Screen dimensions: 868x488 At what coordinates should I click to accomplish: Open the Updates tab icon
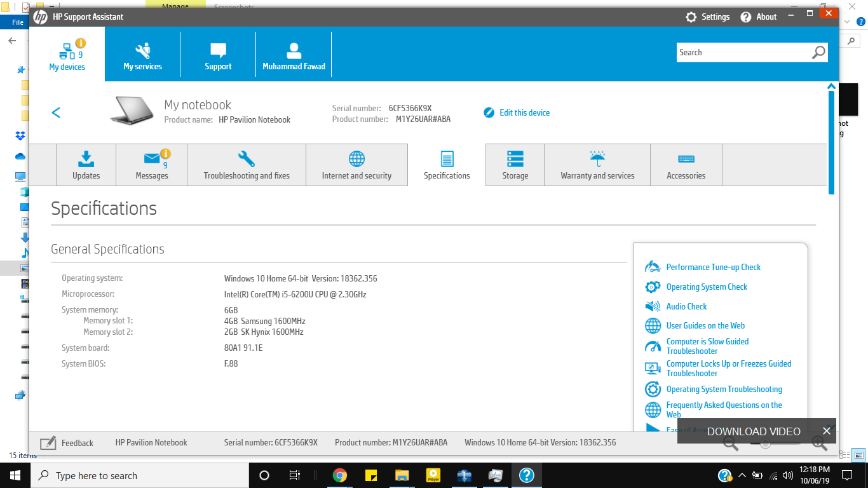pyautogui.click(x=86, y=158)
